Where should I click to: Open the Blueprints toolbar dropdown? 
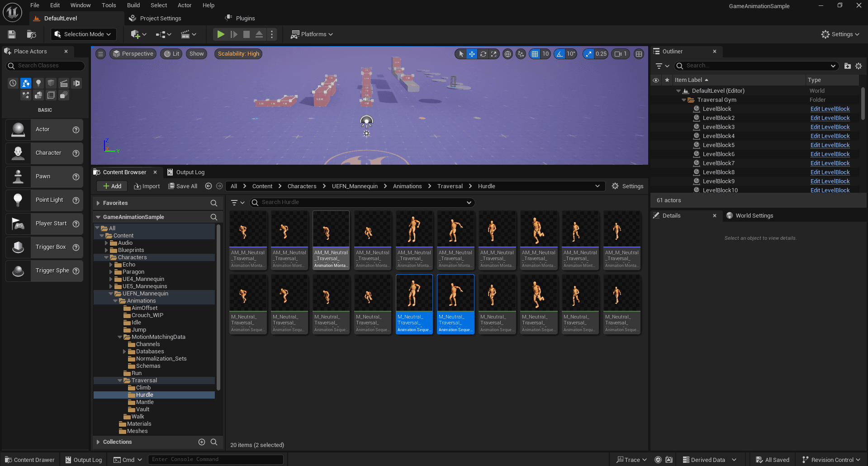click(163, 34)
